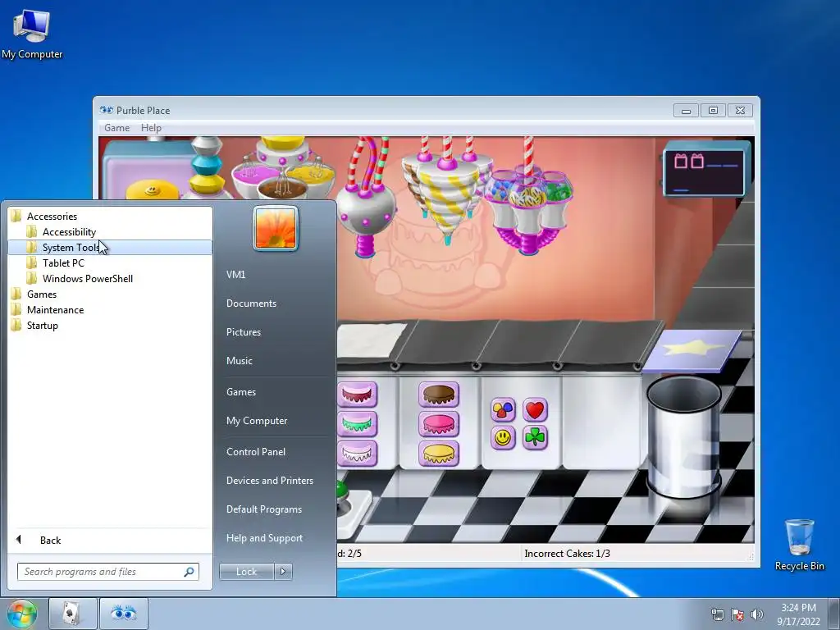The image size is (840, 630).
Task: Open Documents from Start menu
Action: 251,304
